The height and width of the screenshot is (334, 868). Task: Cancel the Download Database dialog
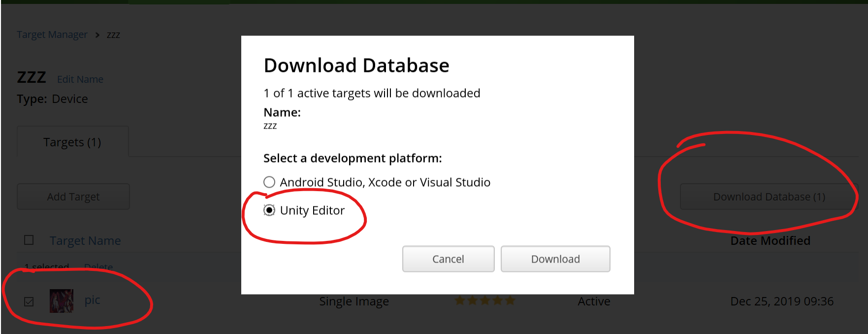[448, 259]
